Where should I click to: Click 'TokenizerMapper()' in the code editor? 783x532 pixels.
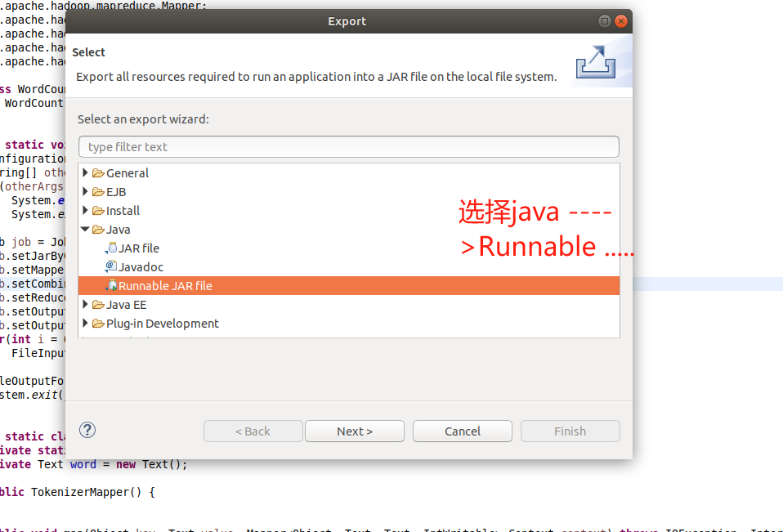86,492
